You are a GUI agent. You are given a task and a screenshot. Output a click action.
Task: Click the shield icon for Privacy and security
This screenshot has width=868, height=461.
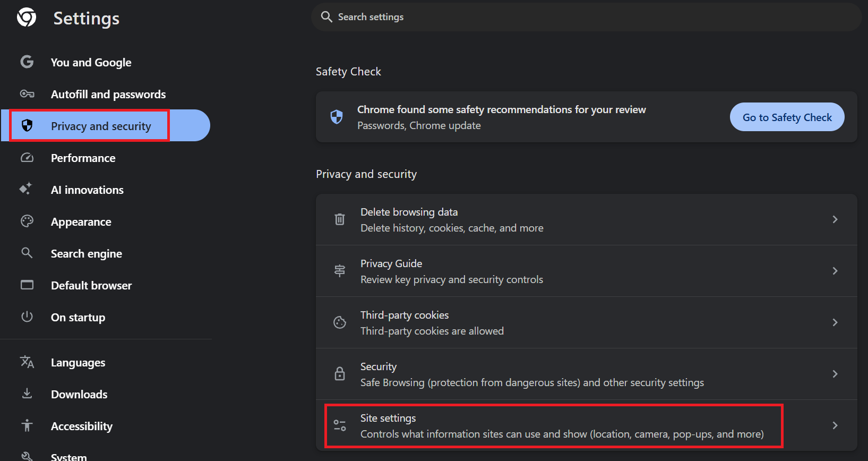[27, 125]
